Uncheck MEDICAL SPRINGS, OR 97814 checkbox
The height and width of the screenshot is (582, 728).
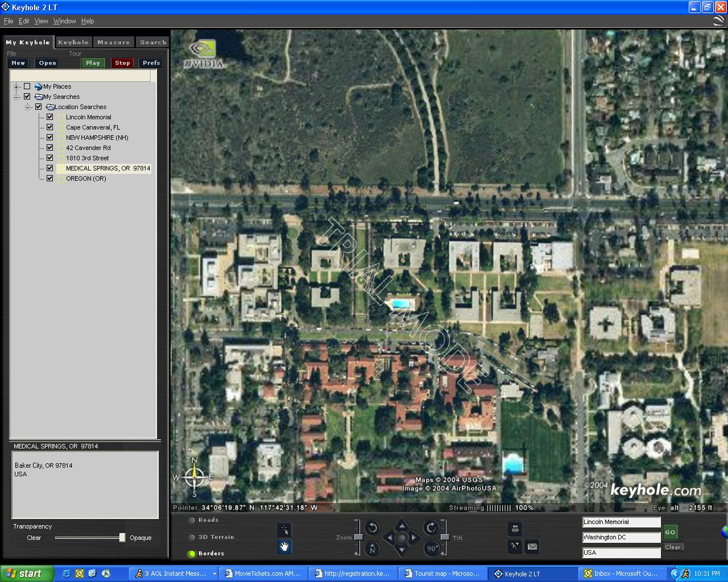49,168
